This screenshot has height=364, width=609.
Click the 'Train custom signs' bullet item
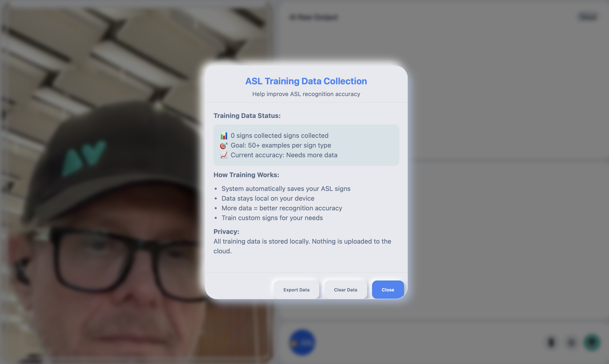click(x=272, y=218)
